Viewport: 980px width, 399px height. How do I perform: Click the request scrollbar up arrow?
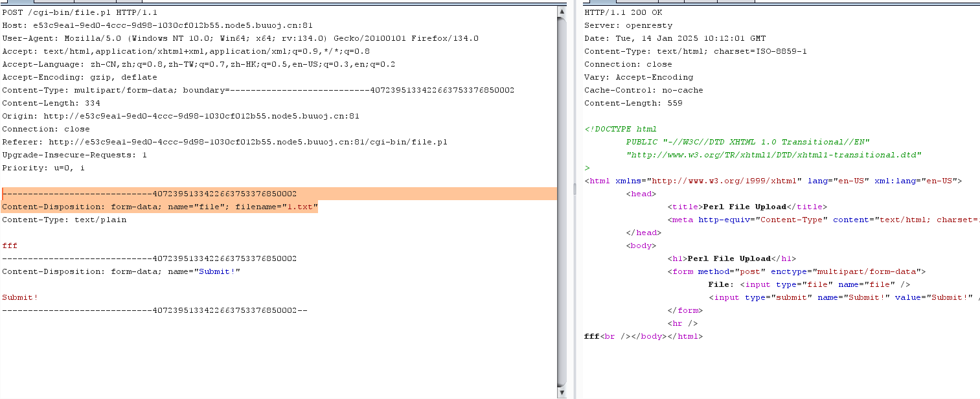[x=562, y=12]
